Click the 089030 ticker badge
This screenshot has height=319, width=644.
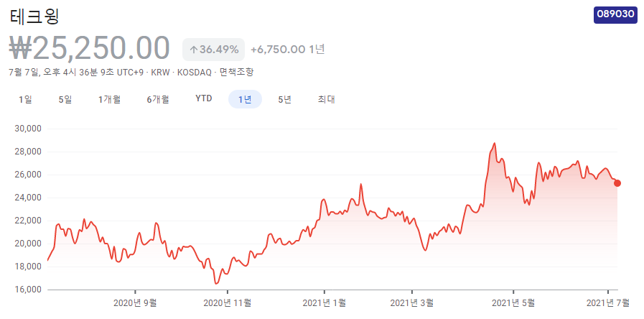tap(615, 15)
